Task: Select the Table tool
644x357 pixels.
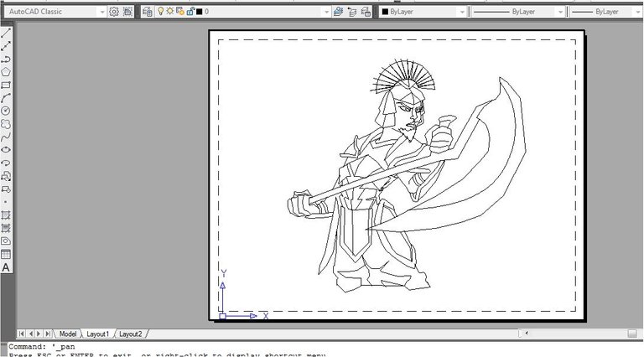Action: click(x=6, y=254)
